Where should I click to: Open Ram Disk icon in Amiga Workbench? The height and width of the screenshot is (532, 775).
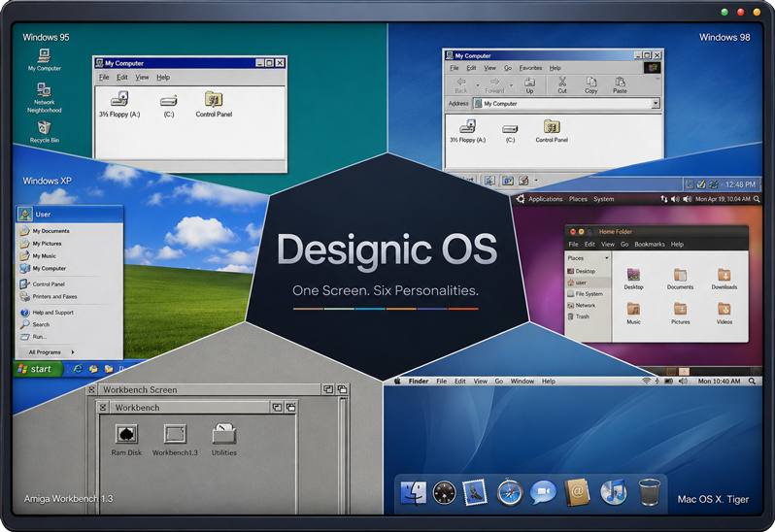[126, 440]
